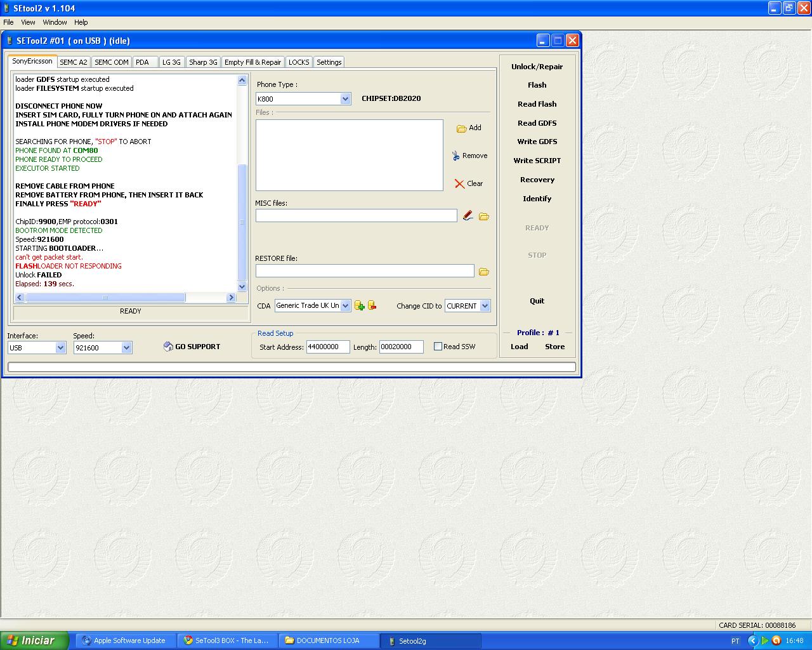Toggle the Read SSW checkbox
The image size is (812, 650).
pos(438,347)
